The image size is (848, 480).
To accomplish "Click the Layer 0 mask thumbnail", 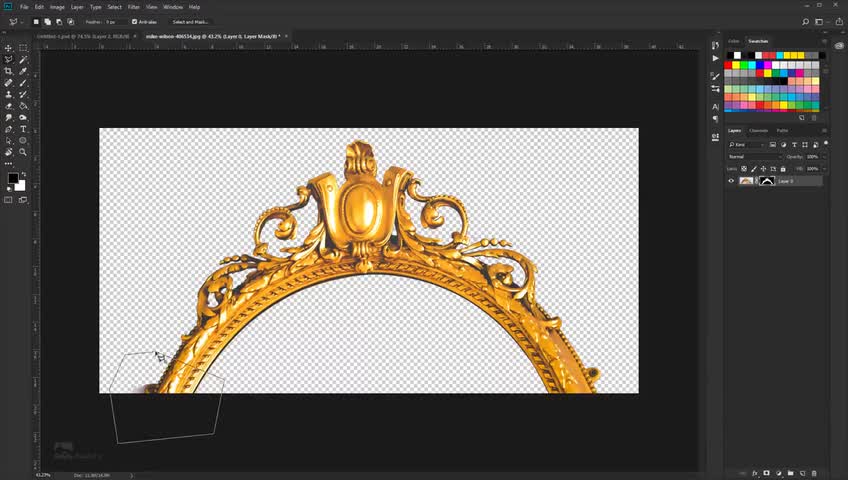I will [767, 181].
